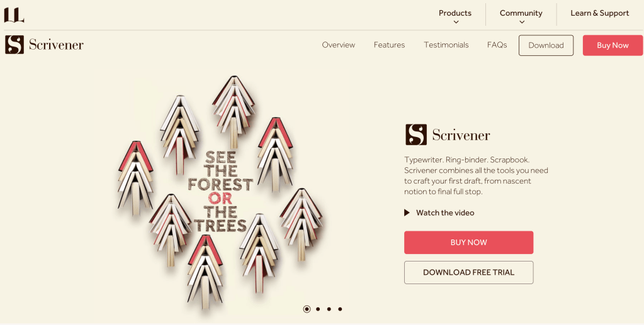Open the Learn & Support menu
Viewport: 644px width, 325px height.
600,13
